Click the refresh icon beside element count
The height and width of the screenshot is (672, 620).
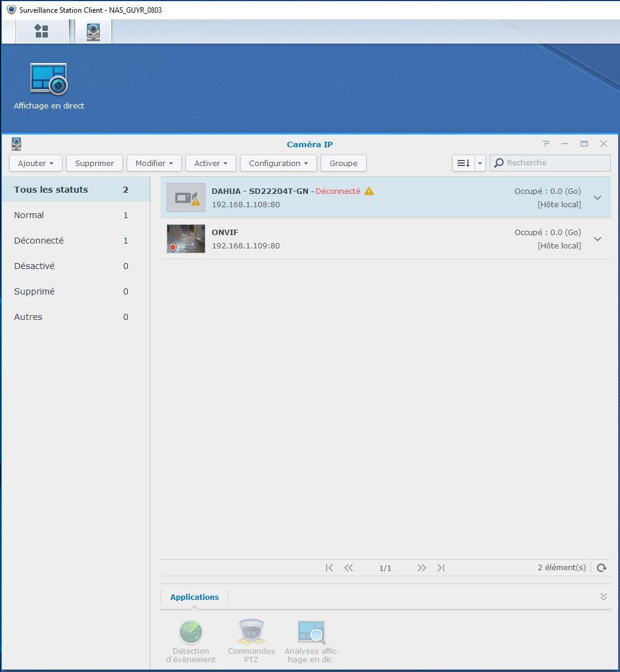(x=601, y=568)
